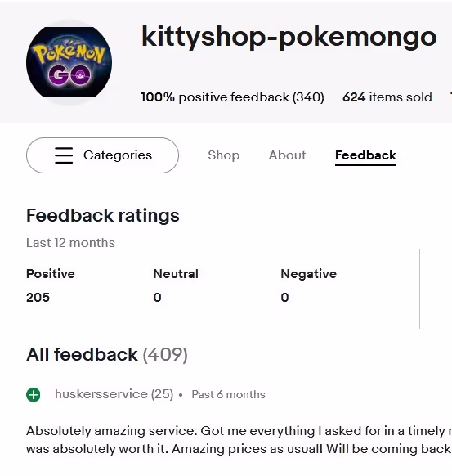Image resolution: width=452 pixels, height=476 pixels.
Task: Click the Positive column label
Action: tap(51, 274)
